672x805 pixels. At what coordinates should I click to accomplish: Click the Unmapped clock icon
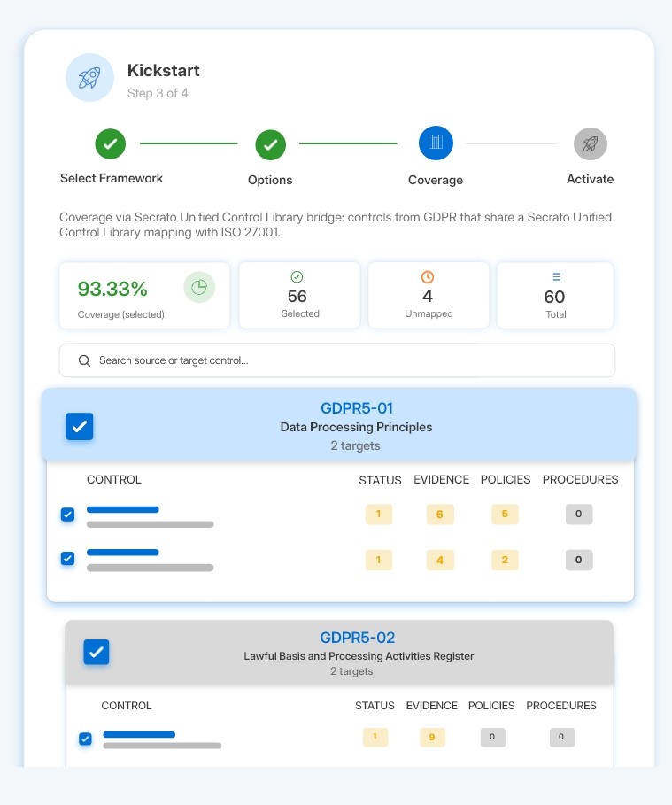pyautogui.click(x=428, y=277)
